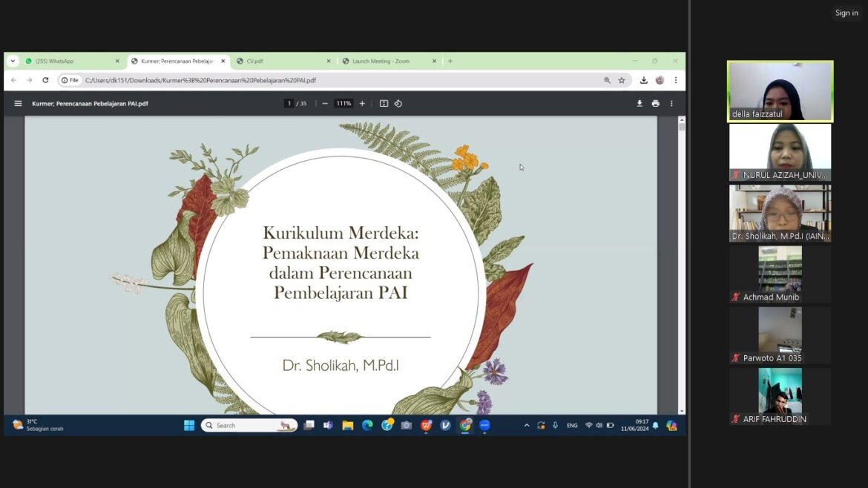Download the PDF via the toolbar download icon
Image resolution: width=868 pixels, height=488 pixels.
click(640, 103)
